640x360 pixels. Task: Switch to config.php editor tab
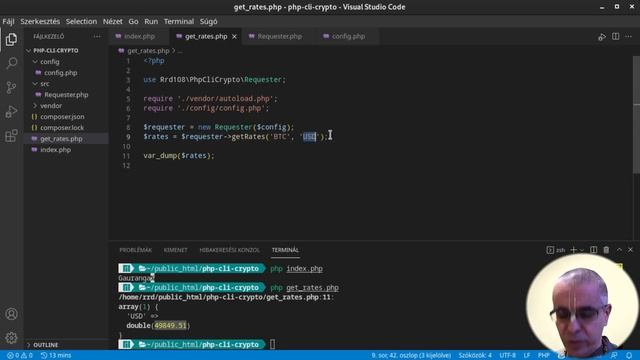coord(348,36)
